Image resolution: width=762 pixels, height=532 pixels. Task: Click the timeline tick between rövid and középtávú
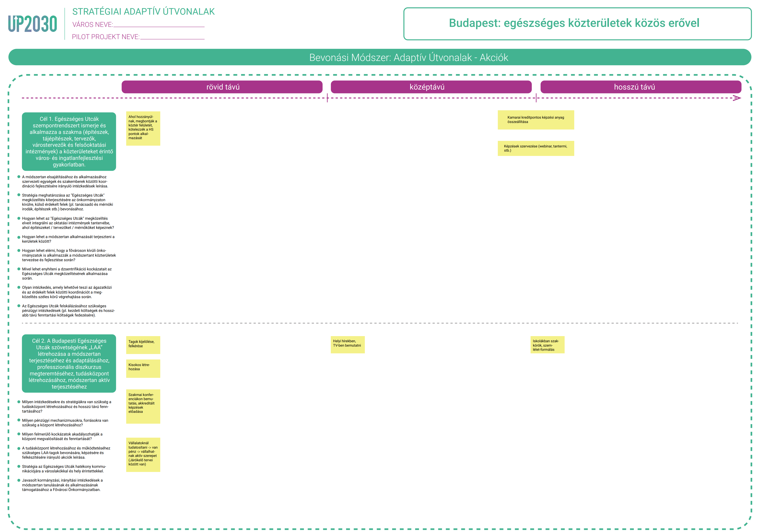[x=327, y=98]
